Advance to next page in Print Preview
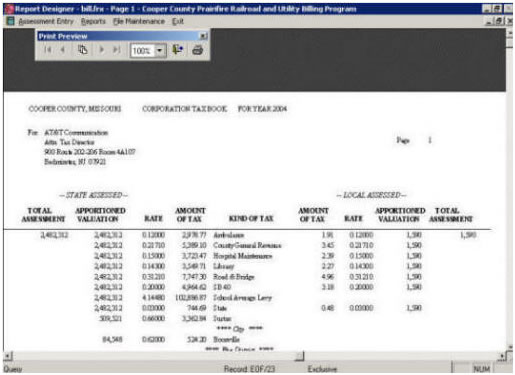This screenshot has height=375, width=515. tap(102, 50)
